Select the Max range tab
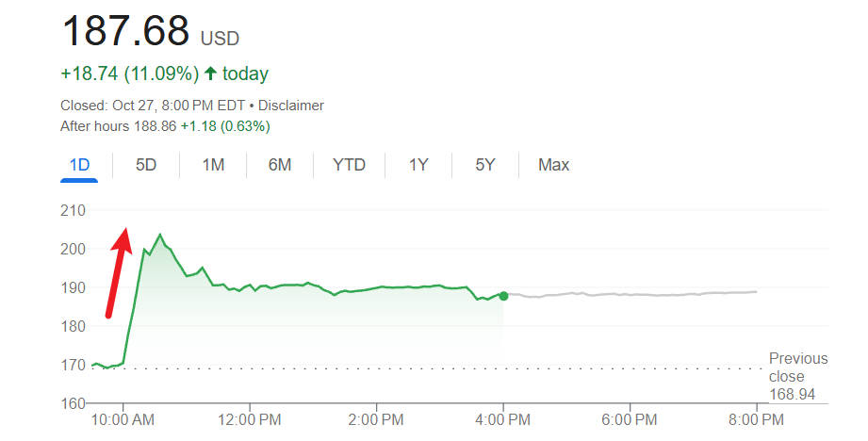This screenshot has width=868, height=441. click(553, 165)
